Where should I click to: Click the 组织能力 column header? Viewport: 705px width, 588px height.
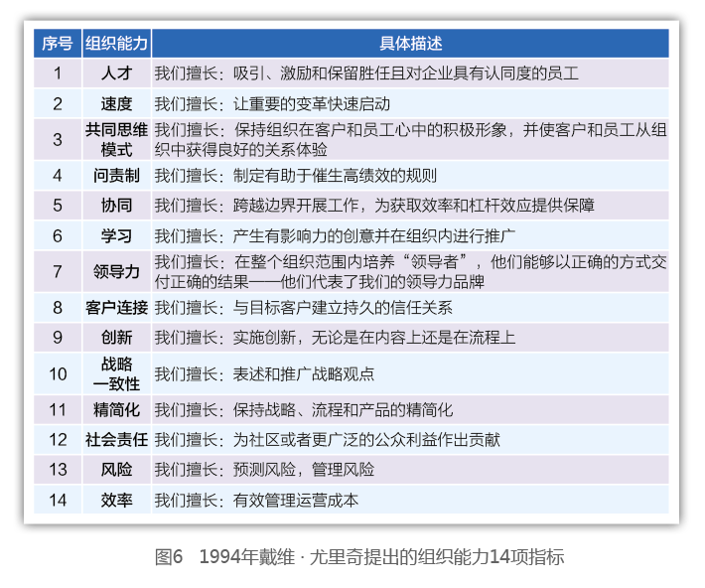(116, 44)
